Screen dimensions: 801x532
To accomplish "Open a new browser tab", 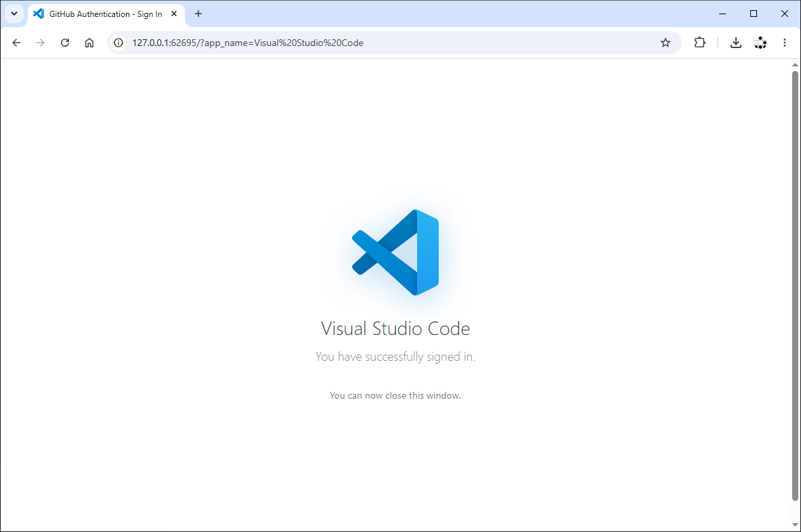I will point(198,14).
